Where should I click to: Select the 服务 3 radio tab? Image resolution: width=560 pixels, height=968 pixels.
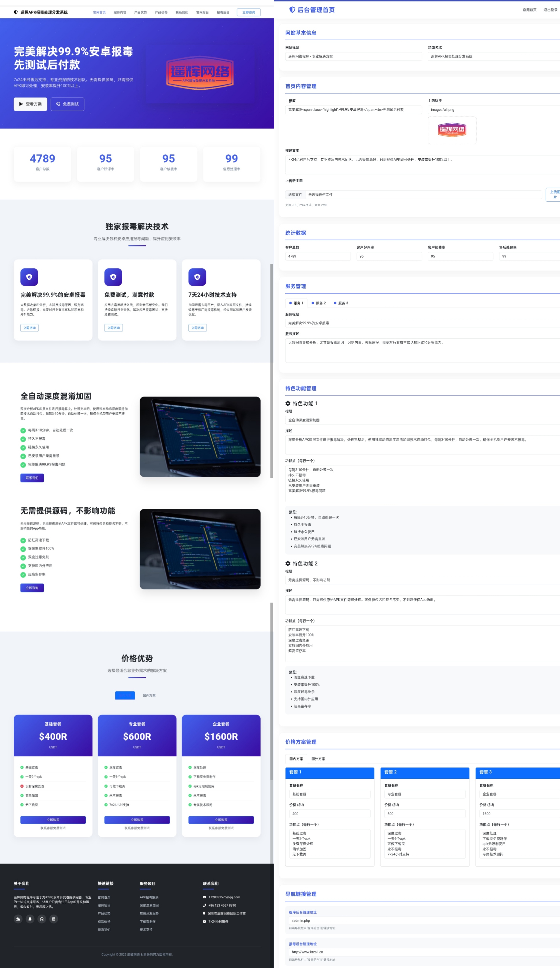[341, 303]
